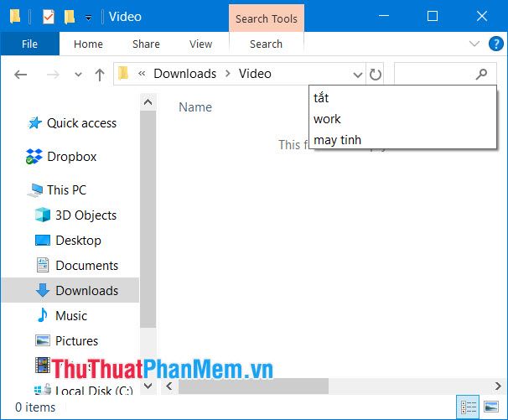Go back using the Back arrow
The height and width of the screenshot is (420, 508).
click(x=21, y=74)
